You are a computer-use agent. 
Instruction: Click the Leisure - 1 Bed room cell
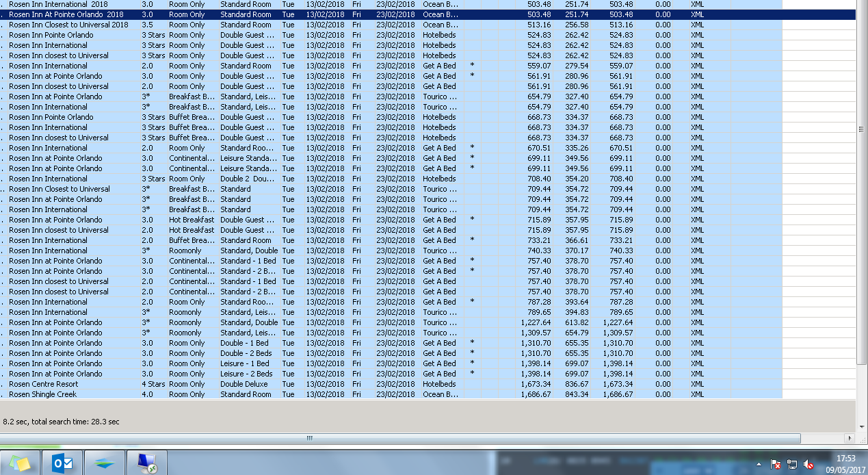click(x=245, y=363)
